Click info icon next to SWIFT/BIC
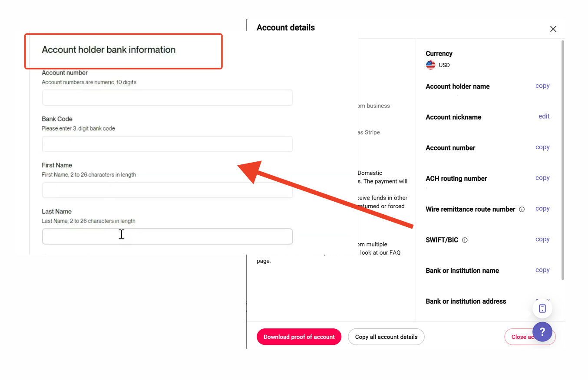The height and width of the screenshot is (380, 588). pos(465,240)
